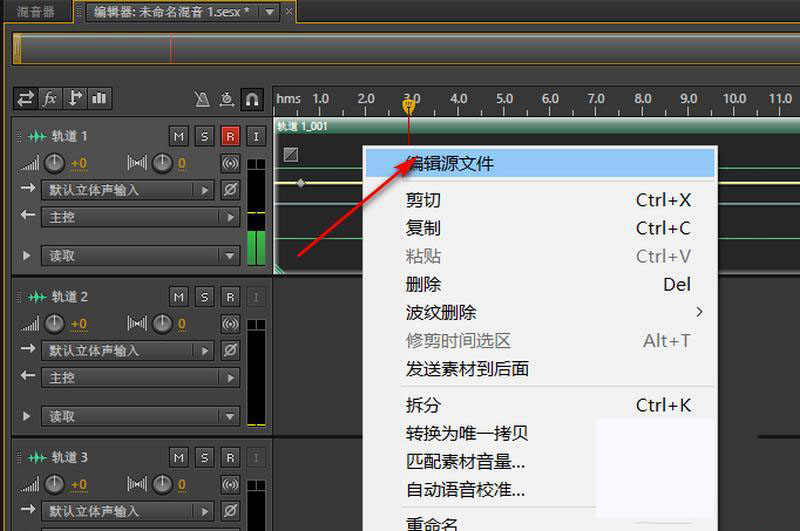Toggle Track 1 sum to mono icon
This screenshot has width=800, height=531.
230,163
